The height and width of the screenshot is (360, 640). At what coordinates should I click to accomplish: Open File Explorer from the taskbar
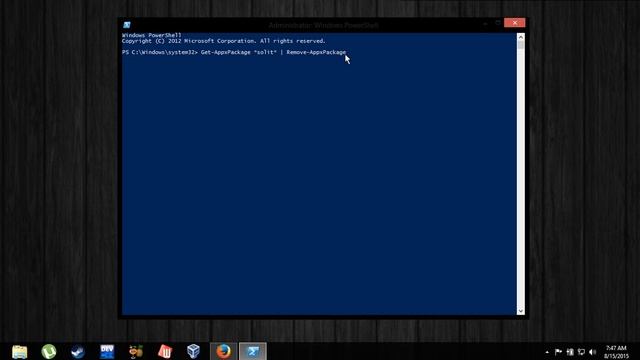[19, 351]
